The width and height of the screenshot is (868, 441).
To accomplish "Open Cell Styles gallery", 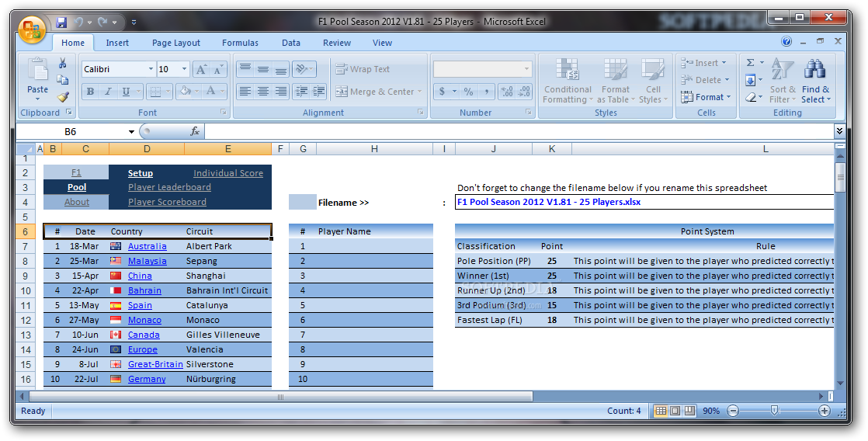I will pyautogui.click(x=653, y=81).
